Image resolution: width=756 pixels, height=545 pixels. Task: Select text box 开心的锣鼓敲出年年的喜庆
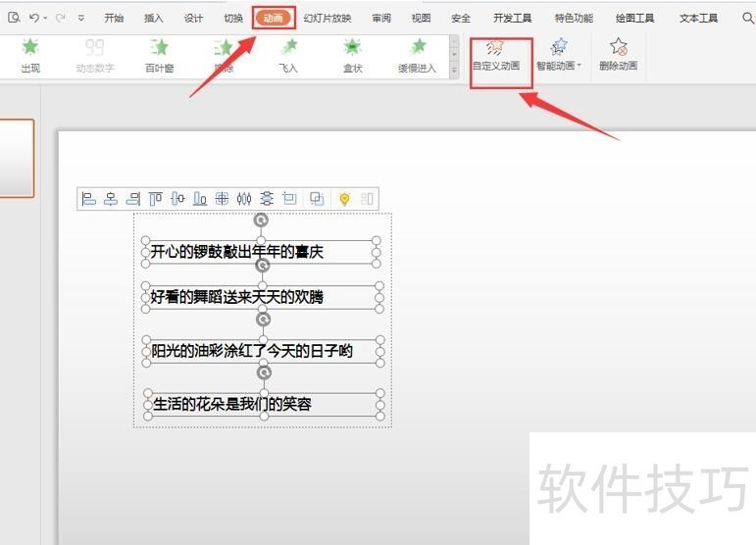coord(261,252)
